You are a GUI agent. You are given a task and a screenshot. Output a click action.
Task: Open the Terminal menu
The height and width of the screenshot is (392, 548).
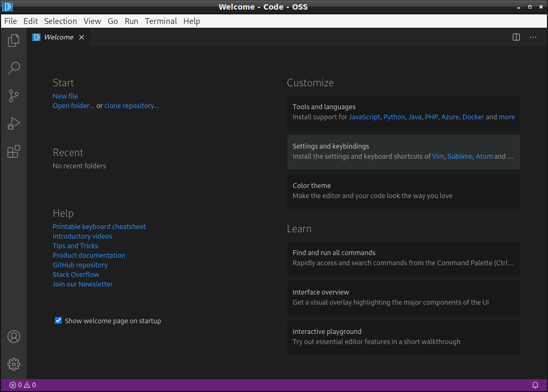point(161,21)
